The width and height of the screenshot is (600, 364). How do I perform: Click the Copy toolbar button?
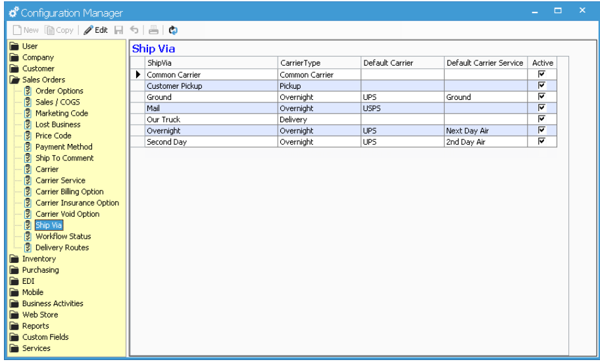pos(59,30)
